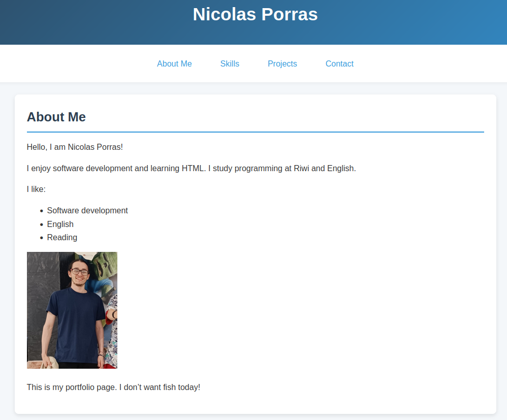This screenshot has height=420, width=507.
Task: Click the paragraph mentioning Riwi
Action: pyautogui.click(x=191, y=168)
